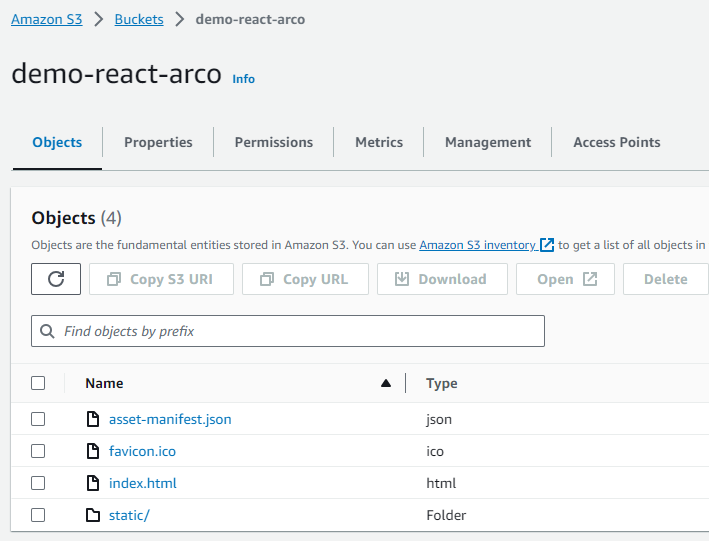Go to Buckets breadcrumb link
Image resolution: width=709 pixels, height=541 pixels.
point(139,19)
